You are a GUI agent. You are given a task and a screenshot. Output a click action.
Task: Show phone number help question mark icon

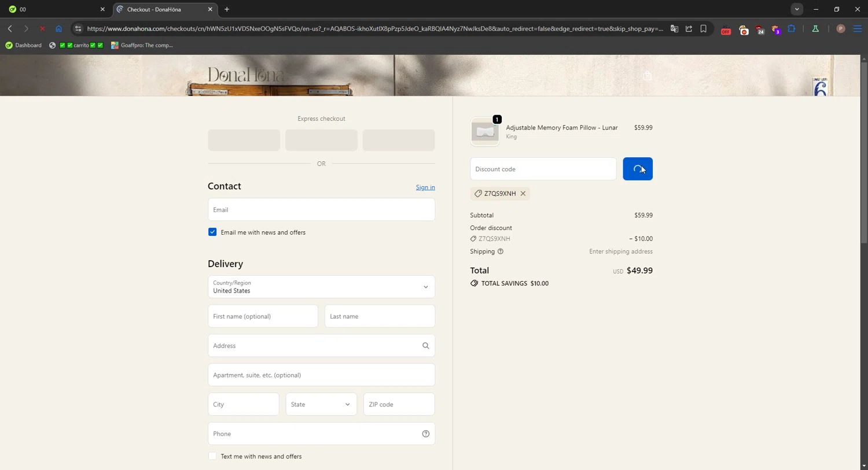pyautogui.click(x=425, y=434)
